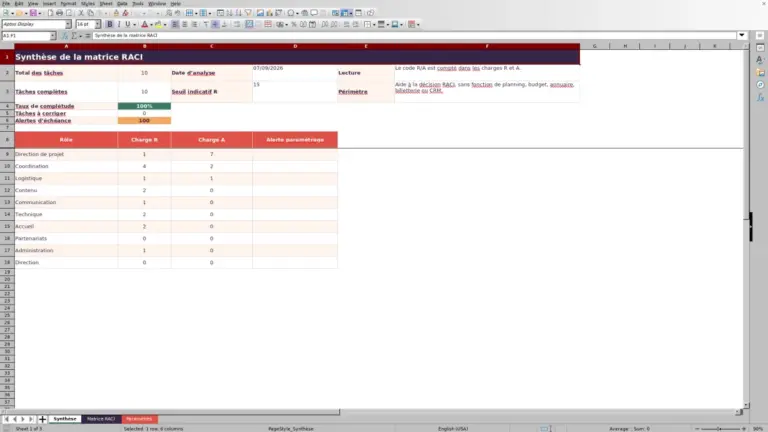Click the zoom out minus button
768x432 pixels.
coord(697,429)
